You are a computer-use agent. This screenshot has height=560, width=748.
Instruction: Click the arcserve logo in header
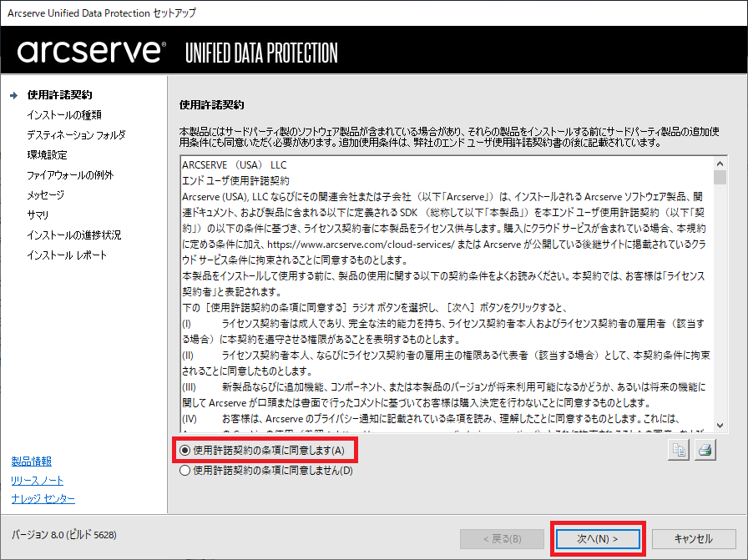(92, 51)
